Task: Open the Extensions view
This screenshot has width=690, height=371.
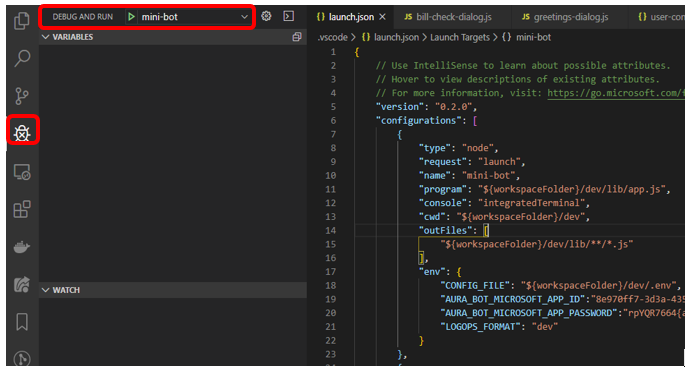Action: pos(22,209)
